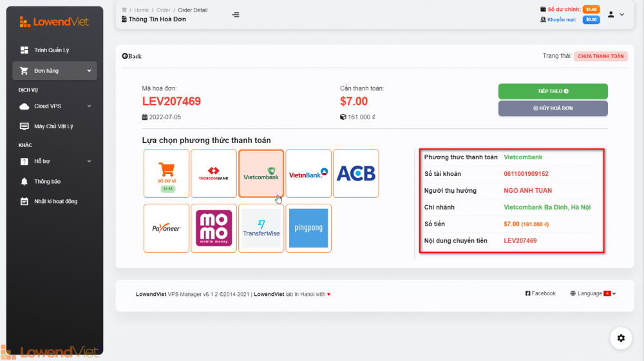Click the Tiếp theo button
This screenshot has width=644, height=361.
coord(553,92)
